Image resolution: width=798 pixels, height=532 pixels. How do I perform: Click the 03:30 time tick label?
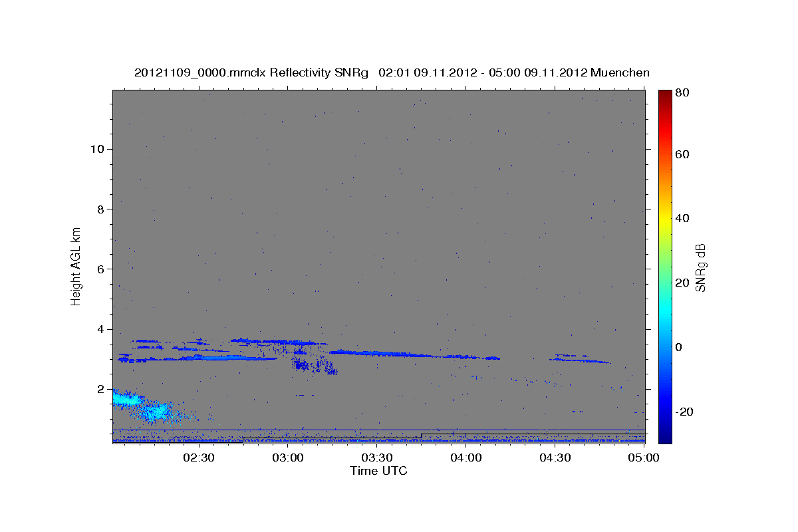377,458
